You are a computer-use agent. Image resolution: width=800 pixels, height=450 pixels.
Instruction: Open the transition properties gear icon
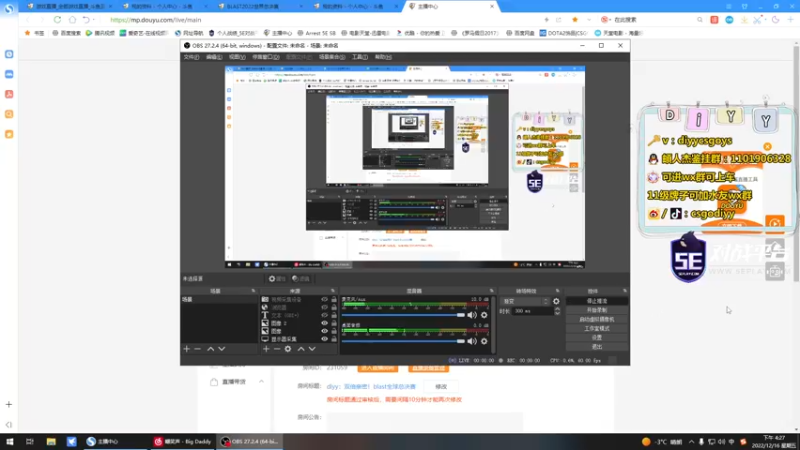[556, 302]
